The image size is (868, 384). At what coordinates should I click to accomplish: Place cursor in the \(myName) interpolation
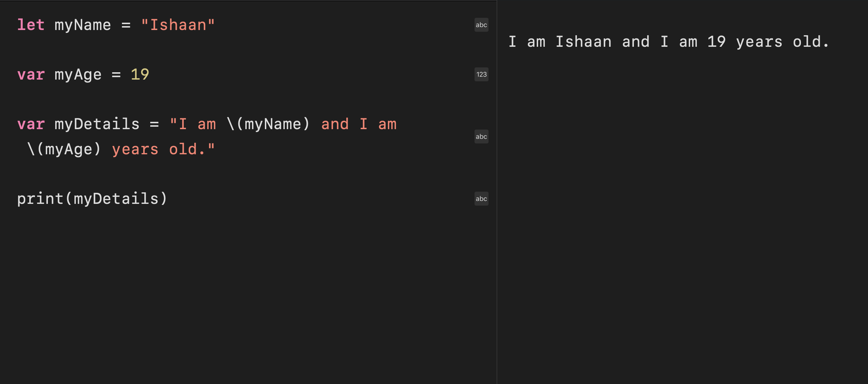(268, 124)
